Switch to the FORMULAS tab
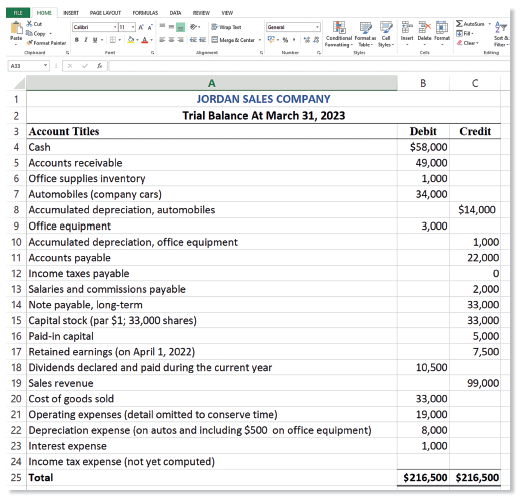The width and height of the screenshot is (524, 502). tap(145, 13)
